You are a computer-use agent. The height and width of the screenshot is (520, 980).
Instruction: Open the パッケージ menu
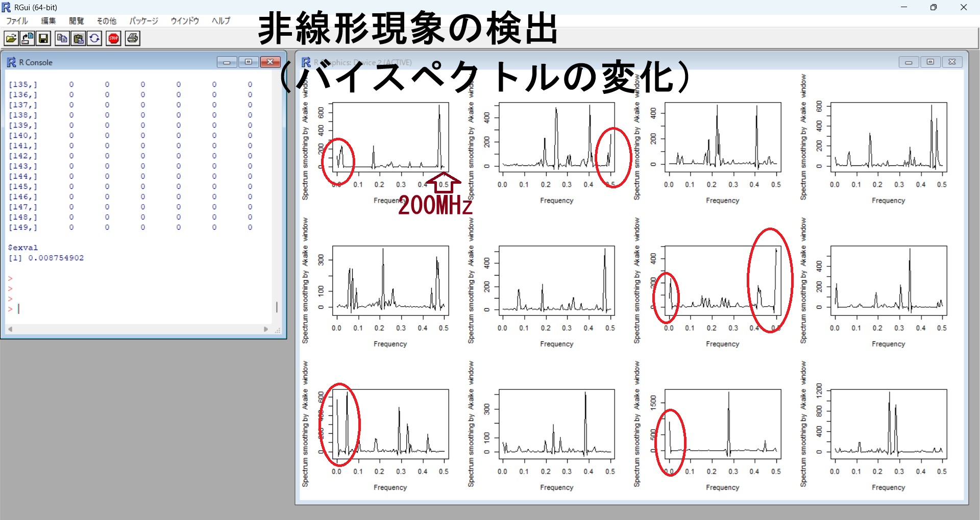pos(143,21)
